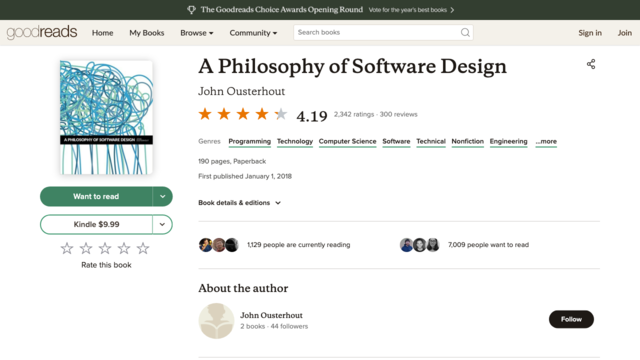Click the orange average rating stars
Image resolution: width=640 pixels, height=360 pixels.
(243, 114)
